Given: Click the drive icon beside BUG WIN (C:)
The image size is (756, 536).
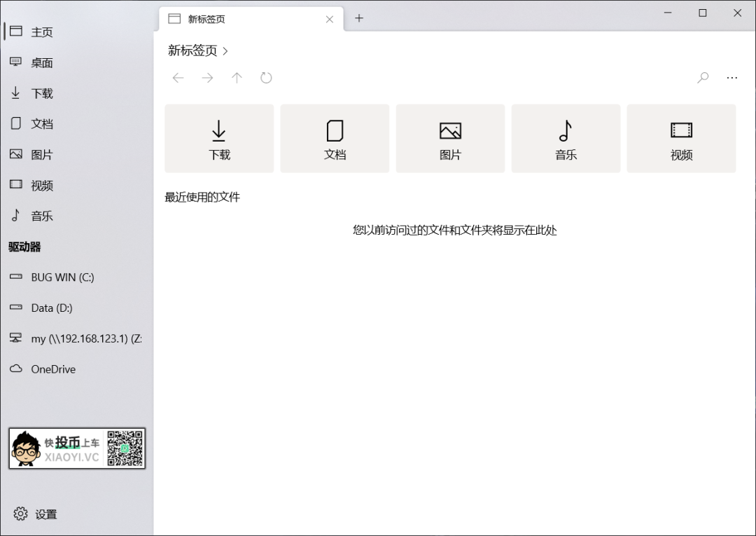Looking at the screenshot, I should click(x=16, y=277).
